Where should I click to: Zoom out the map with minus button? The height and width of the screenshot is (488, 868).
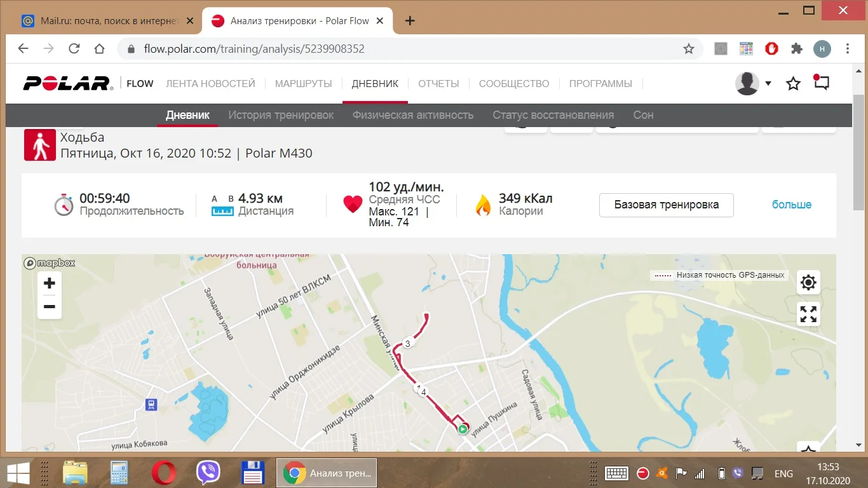pyautogui.click(x=50, y=307)
